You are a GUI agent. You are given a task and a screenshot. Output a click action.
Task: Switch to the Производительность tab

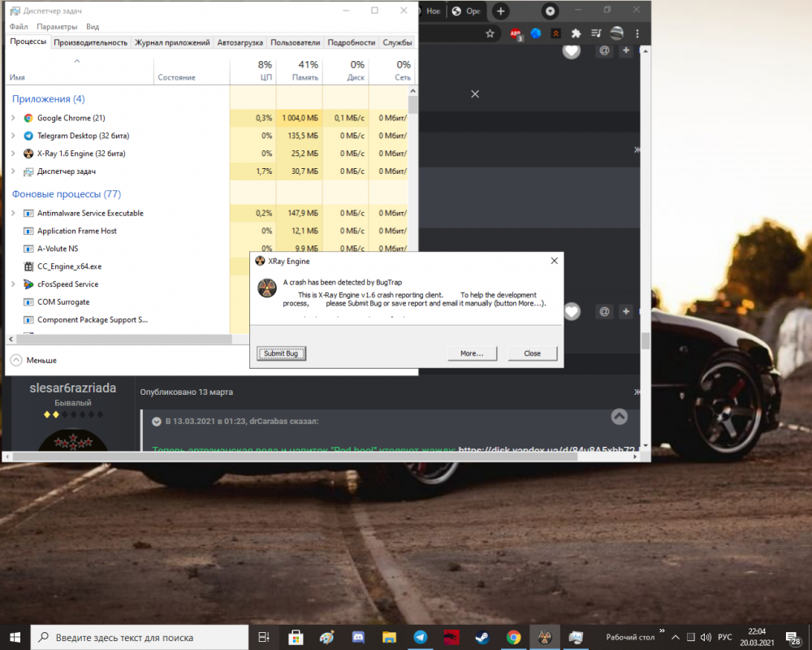[x=90, y=42]
